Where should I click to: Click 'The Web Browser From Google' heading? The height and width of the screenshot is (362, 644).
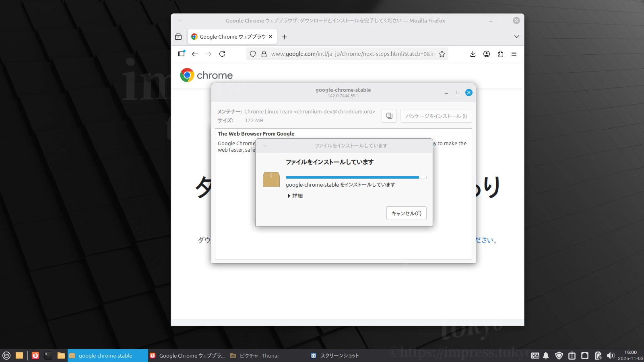click(256, 134)
